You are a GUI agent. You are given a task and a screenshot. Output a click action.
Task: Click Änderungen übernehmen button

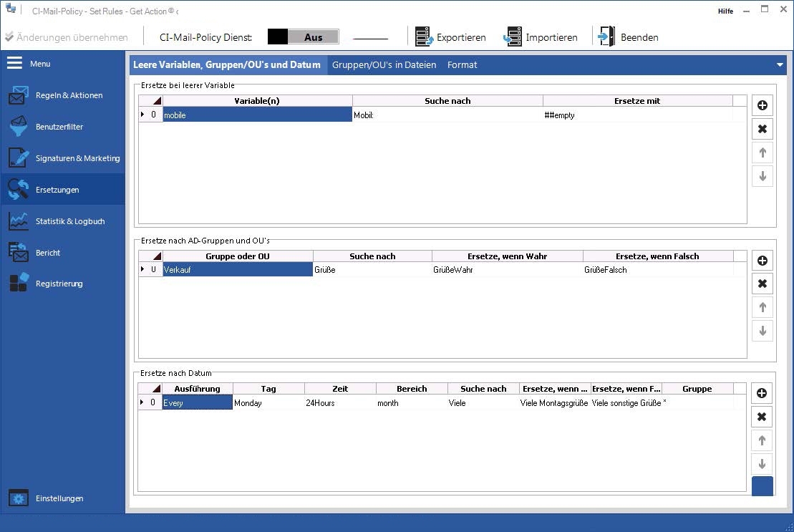pos(67,37)
